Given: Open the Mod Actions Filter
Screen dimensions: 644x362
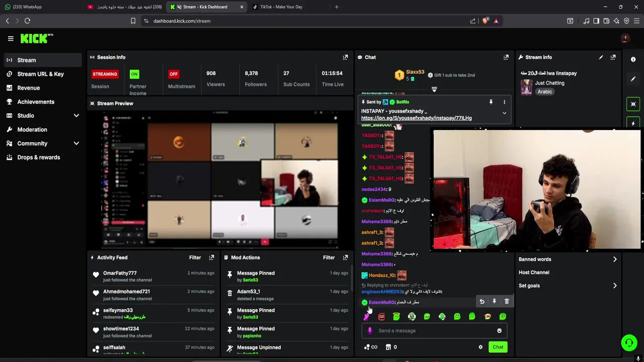Looking at the screenshot, I should pos(329,257).
